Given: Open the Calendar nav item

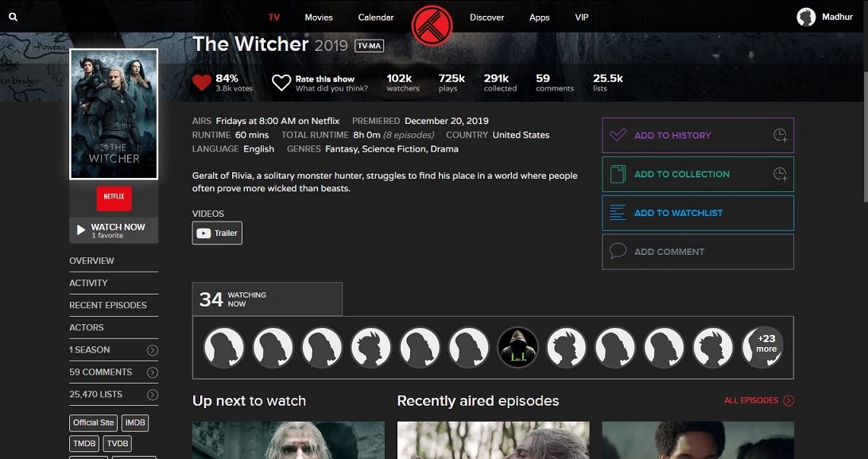Looking at the screenshot, I should click(x=376, y=17).
